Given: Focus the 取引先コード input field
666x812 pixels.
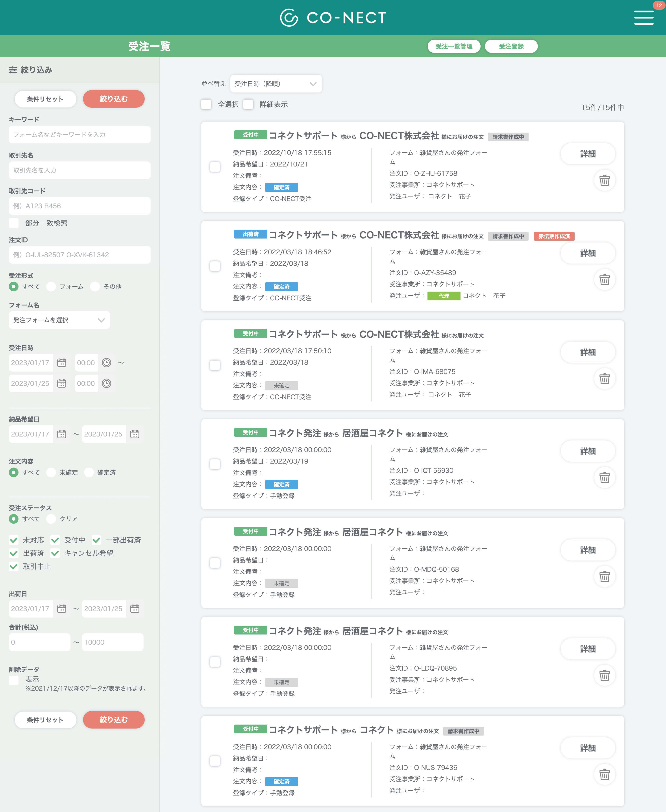Looking at the screenshot, I should pos(80,206).
